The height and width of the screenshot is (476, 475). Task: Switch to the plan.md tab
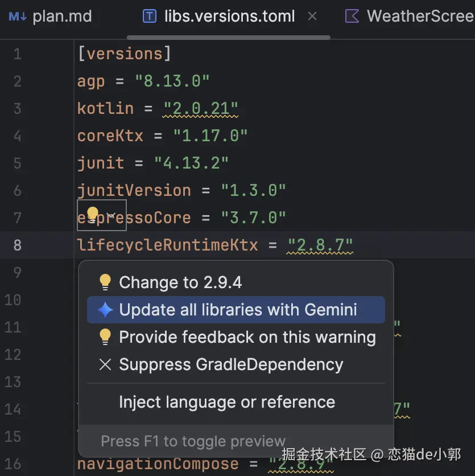pyautogui.click(x=61, y=16)
